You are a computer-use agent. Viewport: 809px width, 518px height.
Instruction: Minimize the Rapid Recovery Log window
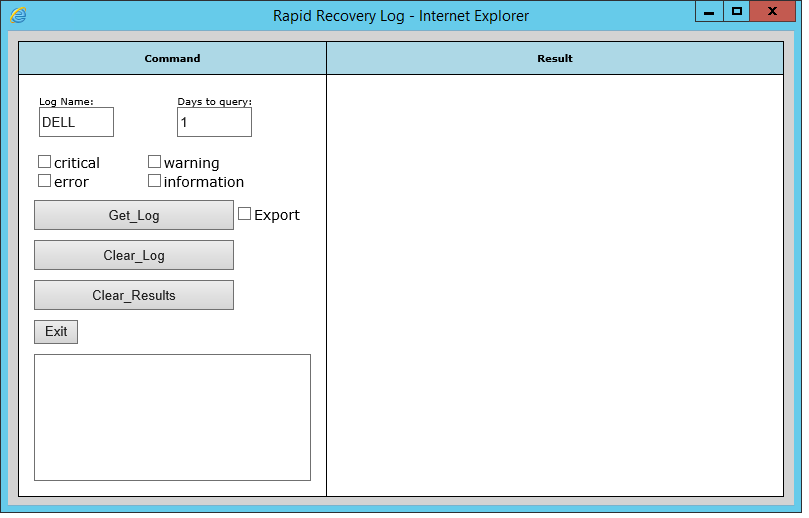pyautogui.click(x=709, y=11)
